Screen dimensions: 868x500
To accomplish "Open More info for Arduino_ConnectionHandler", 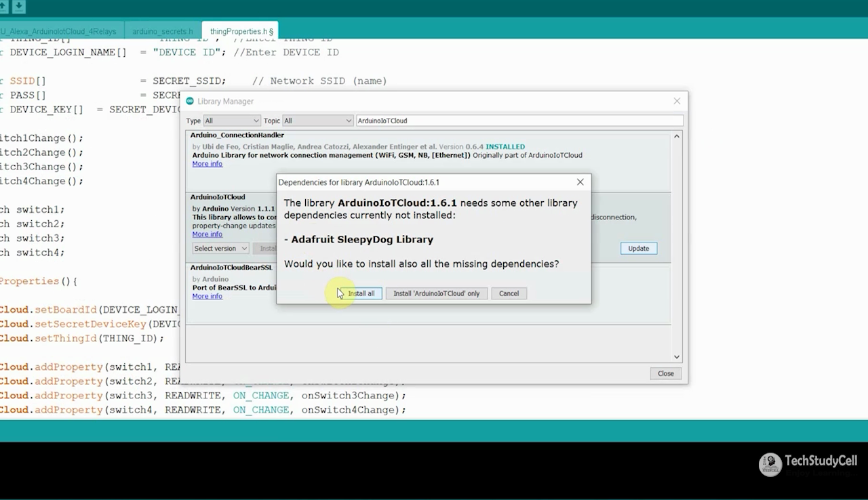I will tap(207, 163).
